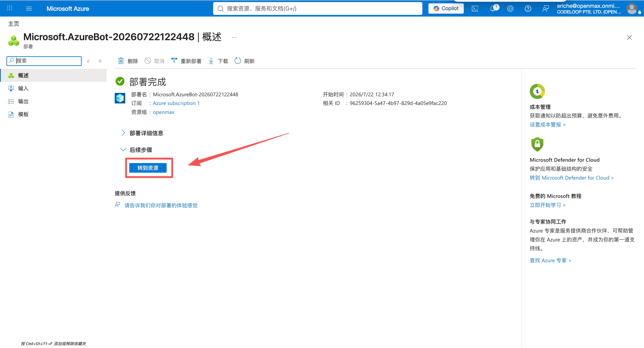
Task: Go to the 主页 breadcrumb
Action: (13, 23)
